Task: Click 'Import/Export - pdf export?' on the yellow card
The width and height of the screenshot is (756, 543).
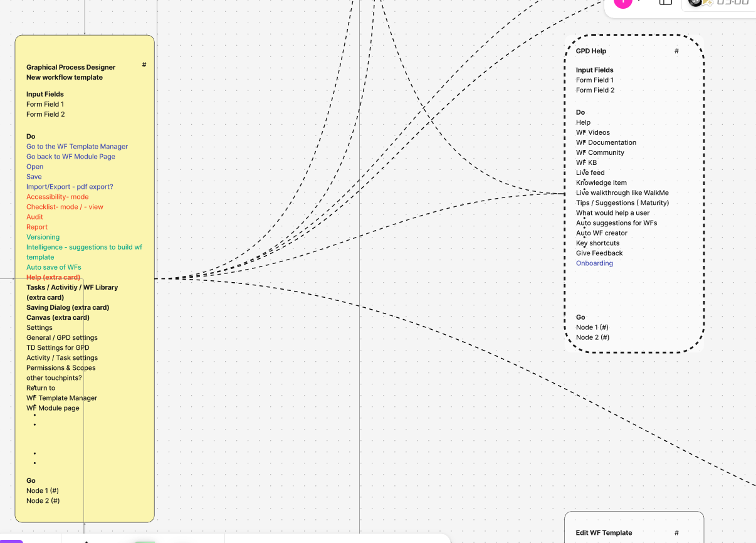Action: point(70,186)
